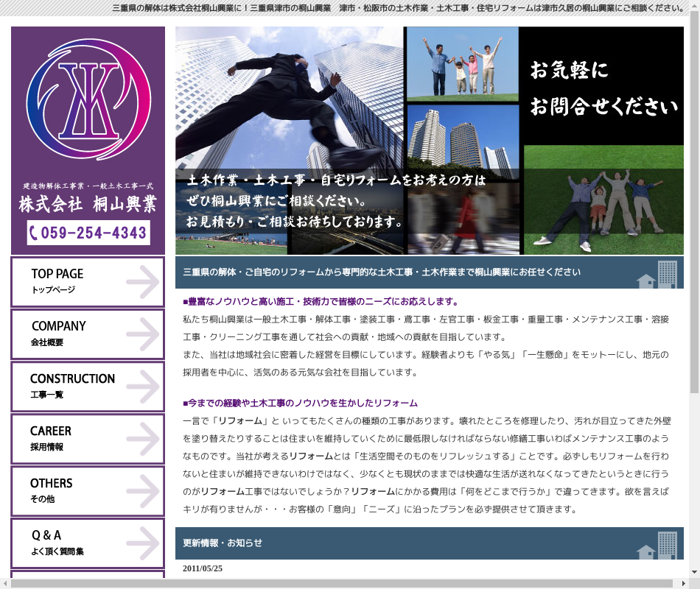
Task: Click the vertical scrollbar thumb
Action: pos(694,199)
